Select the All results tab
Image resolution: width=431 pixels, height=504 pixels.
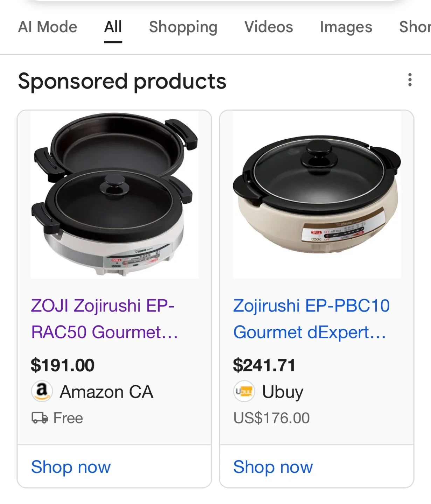(x=113, y=27)
